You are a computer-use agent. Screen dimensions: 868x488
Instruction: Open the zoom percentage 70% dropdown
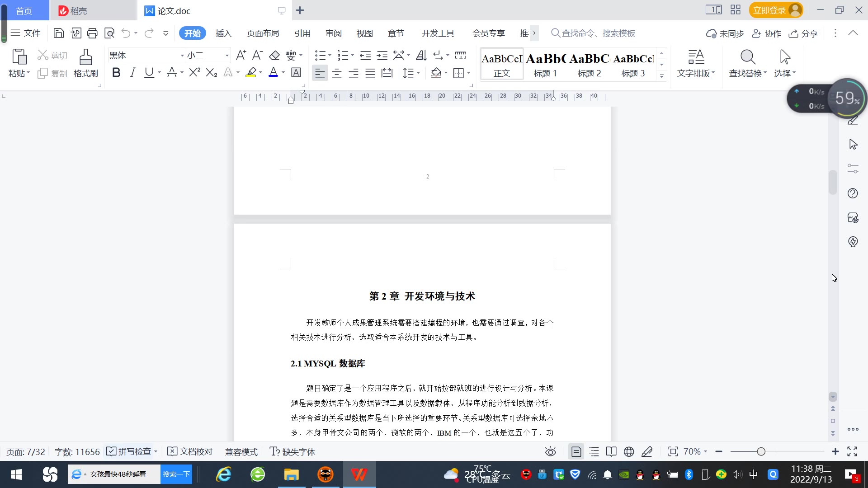(695, 452)
